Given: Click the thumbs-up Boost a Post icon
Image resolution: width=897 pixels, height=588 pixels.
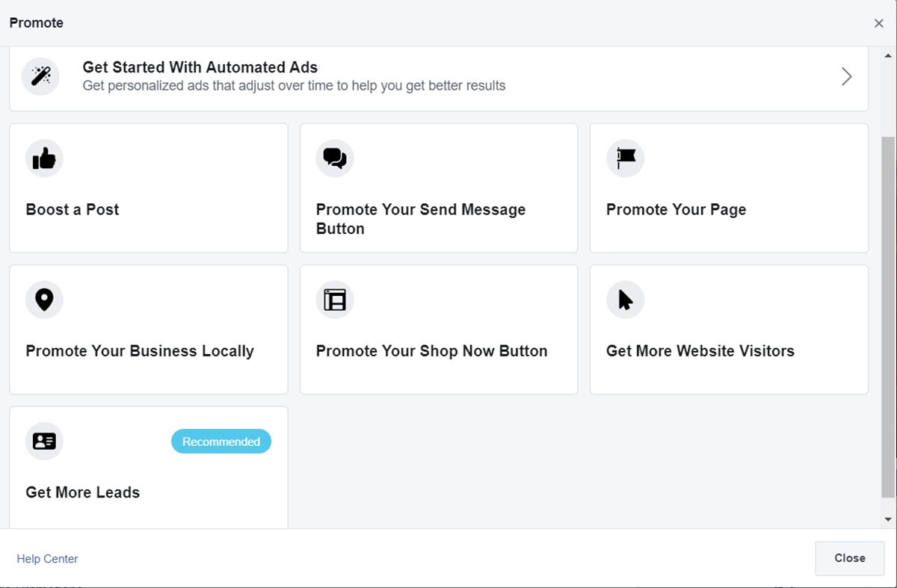Looking at the screenshot, I should click(x=44, y=158).
